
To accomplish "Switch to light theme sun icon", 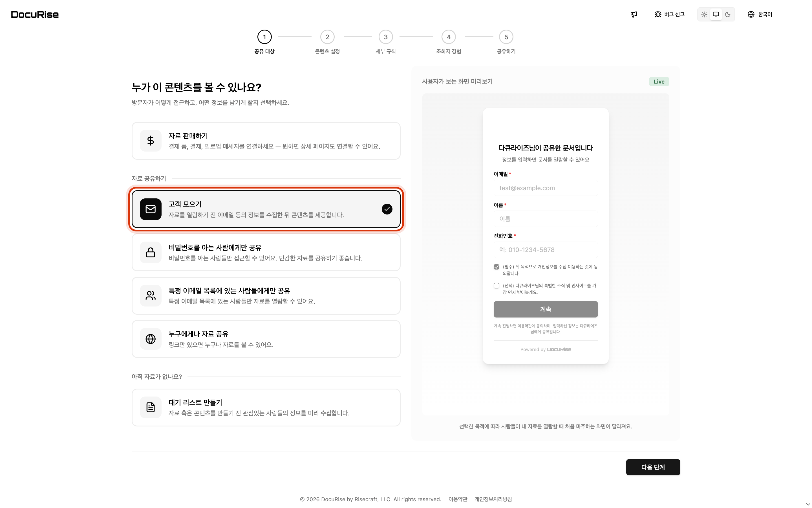I will [704, 14].
